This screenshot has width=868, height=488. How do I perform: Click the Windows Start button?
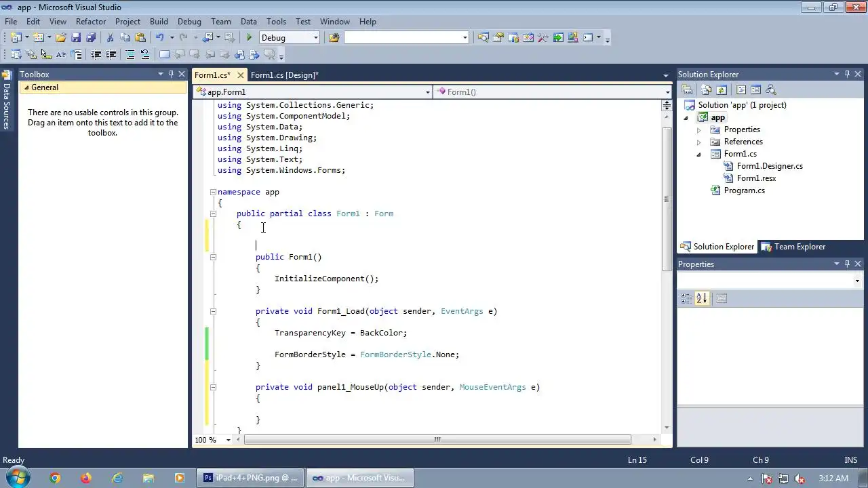[x=17, y=477]
